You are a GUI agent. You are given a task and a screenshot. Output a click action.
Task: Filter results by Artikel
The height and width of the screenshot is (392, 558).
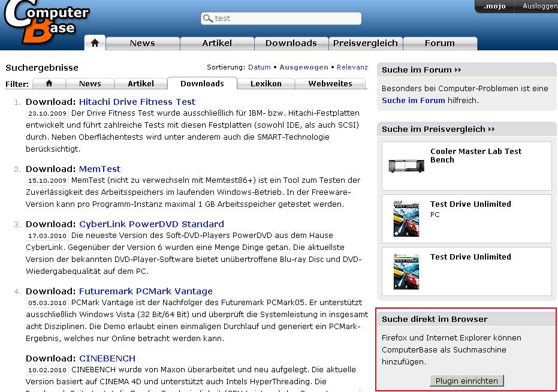point(141,83)
